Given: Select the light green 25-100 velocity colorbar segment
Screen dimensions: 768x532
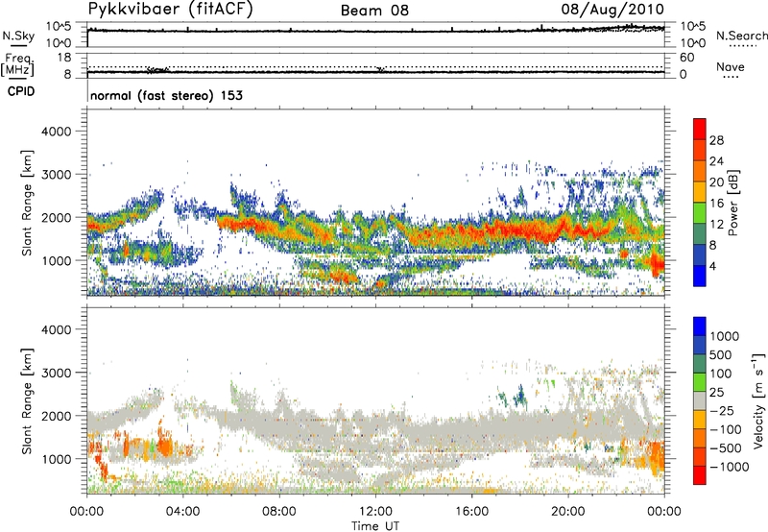Looking at the screenshot, I should click(x=700, y=382).
